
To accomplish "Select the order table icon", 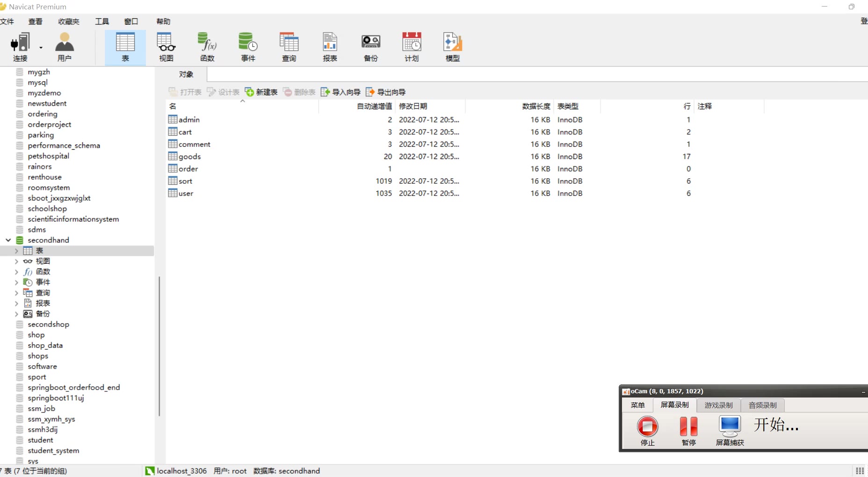I will click(x=173, y=168).
